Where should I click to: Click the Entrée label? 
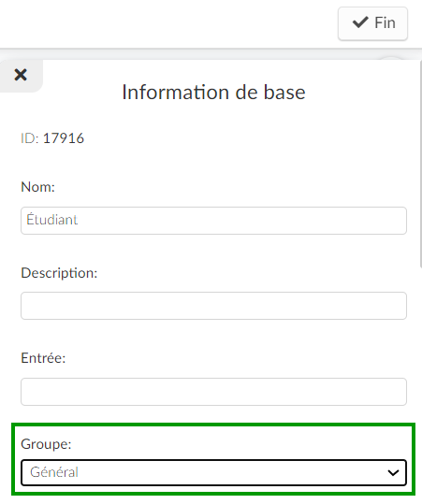43,358
